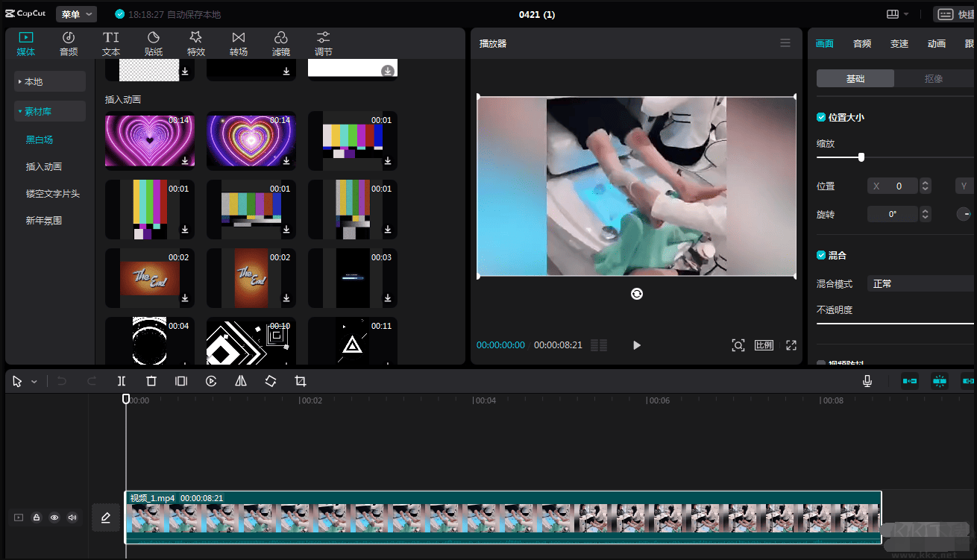Click the position X input field
Image resolution: width=977 pixels, height=560 pixels.
click(x=893, y=186)
